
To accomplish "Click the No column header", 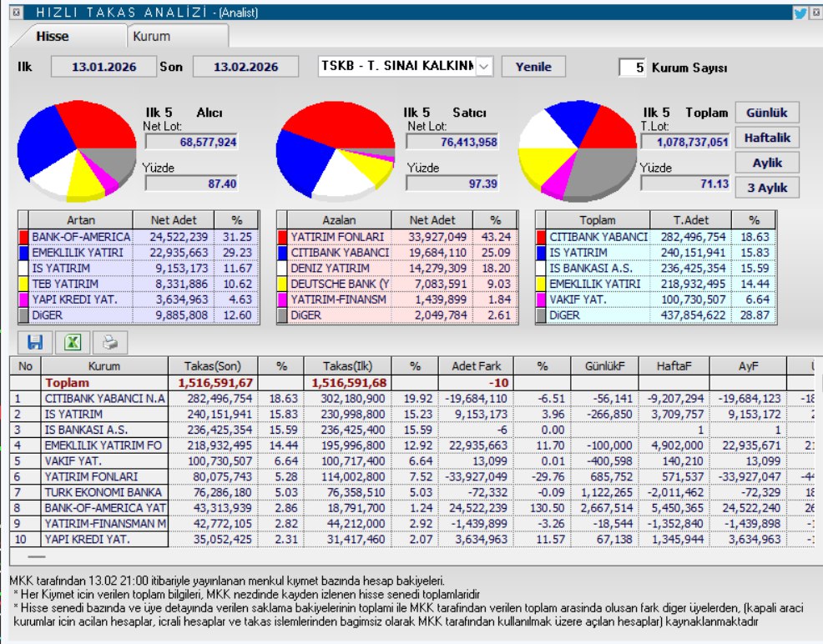I will pos(25,366).
